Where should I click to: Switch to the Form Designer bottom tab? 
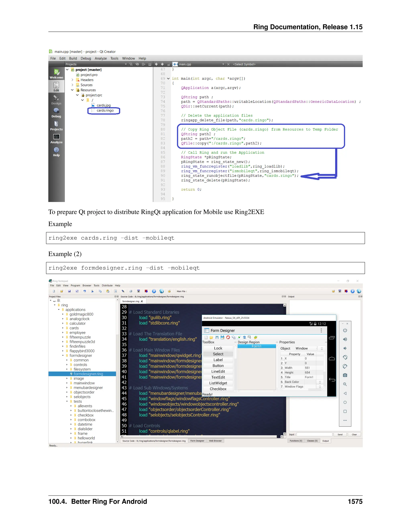(197, 441)
